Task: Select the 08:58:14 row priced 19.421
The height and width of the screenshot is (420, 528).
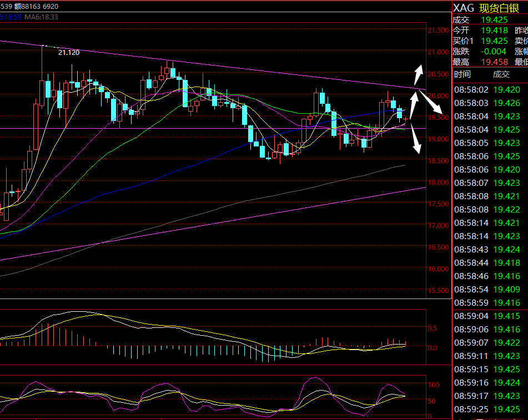Action: (x=487, y=223)
